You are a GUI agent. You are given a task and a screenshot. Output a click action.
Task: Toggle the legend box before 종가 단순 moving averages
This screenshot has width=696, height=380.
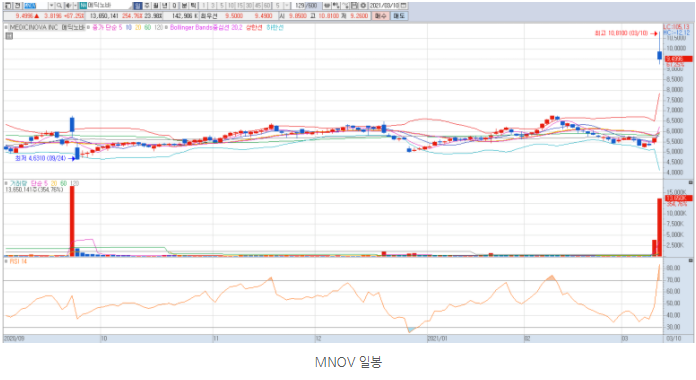pyautogui.click(x=88, y=28)
